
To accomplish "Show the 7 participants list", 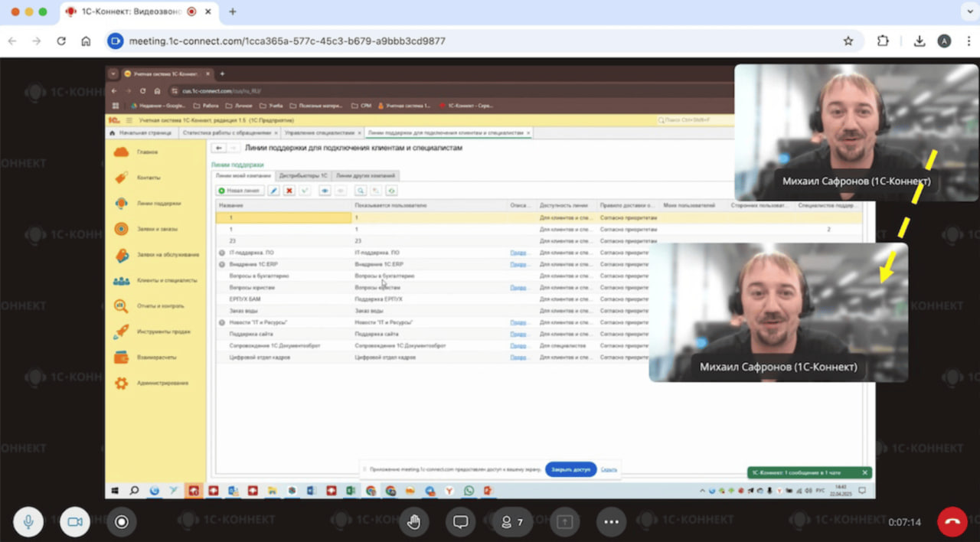I will (512, 521).
